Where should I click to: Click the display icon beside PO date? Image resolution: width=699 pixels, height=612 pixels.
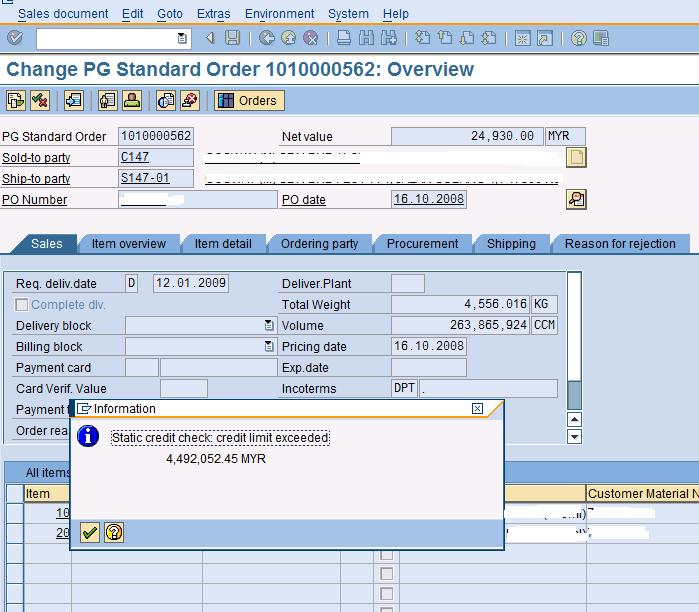pyautogui.click(x=576, y=199)
